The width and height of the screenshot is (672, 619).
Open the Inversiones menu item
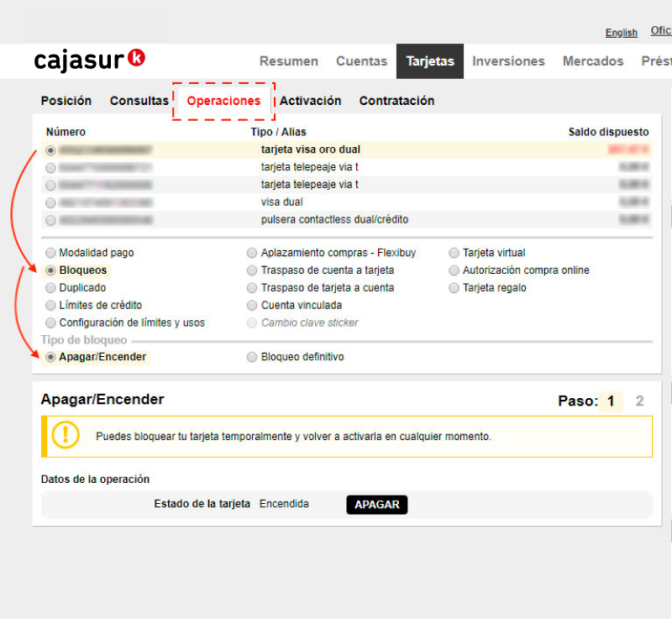click(508, 61)
